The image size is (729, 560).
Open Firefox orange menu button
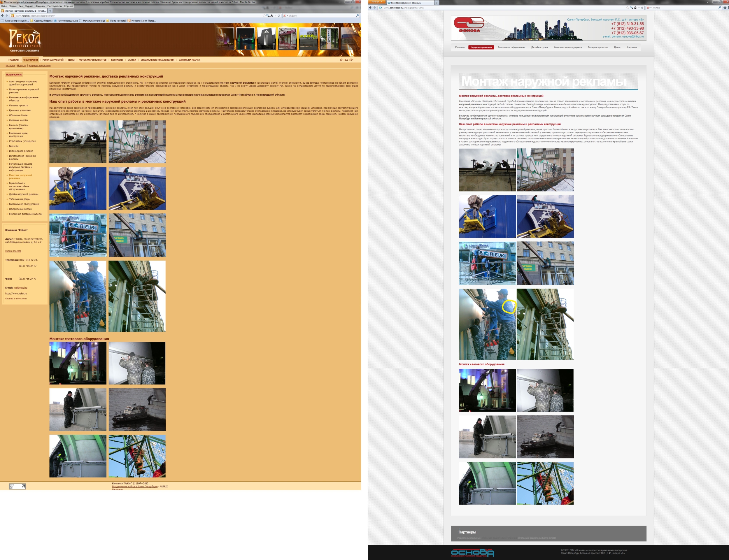[x=377, y=2]
